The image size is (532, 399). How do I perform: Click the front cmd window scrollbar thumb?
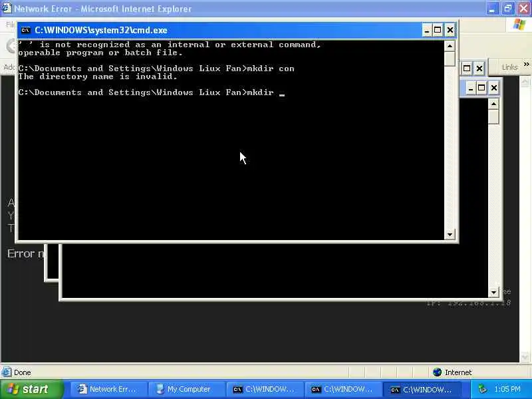(450, 59)
